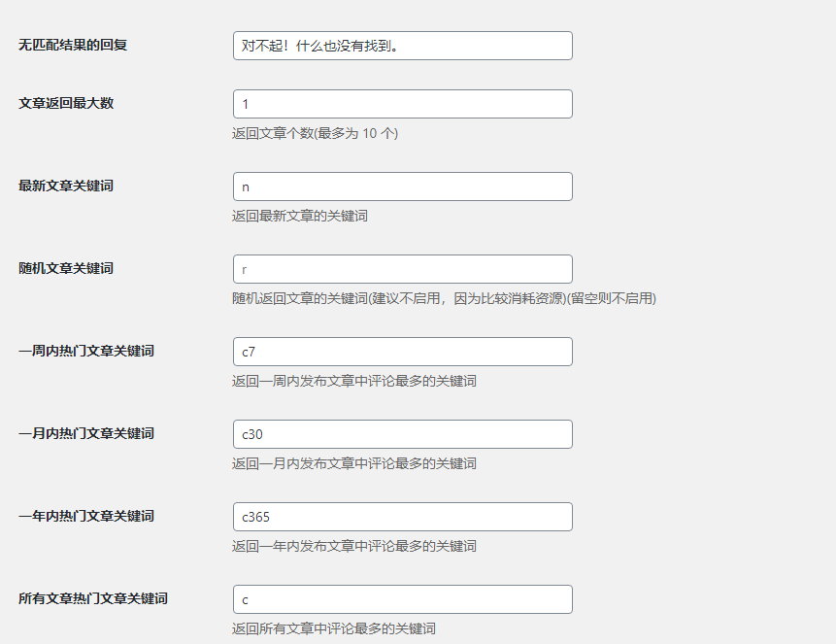This screenshot has height=644, width=836.
Task: Focus the max article count field containing 1
Action: (x=402, y=104)
